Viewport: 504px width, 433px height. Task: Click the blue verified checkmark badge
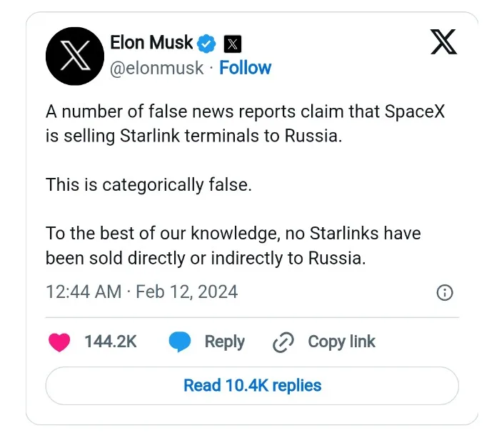point(207,44)
